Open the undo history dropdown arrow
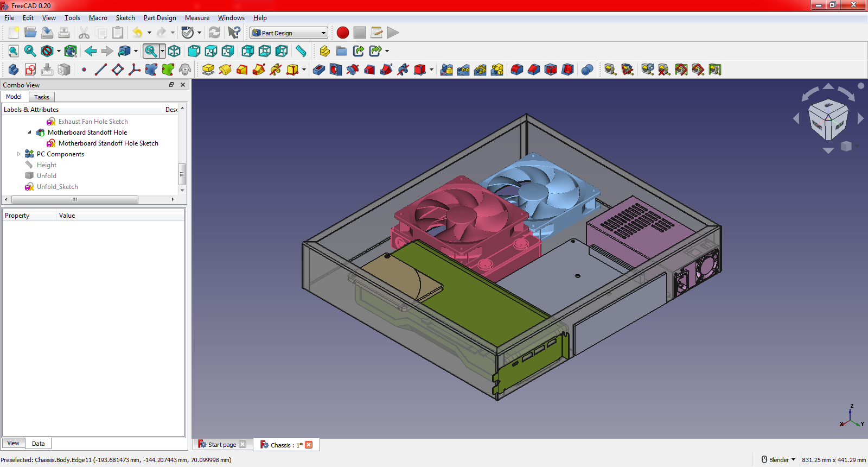The height and width of the screenshot is (467, 868). point(149,33)
